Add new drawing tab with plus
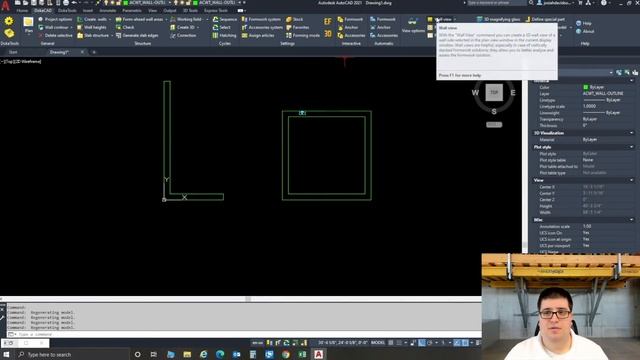This screenshot has width=640, height=360. point(94,52)
